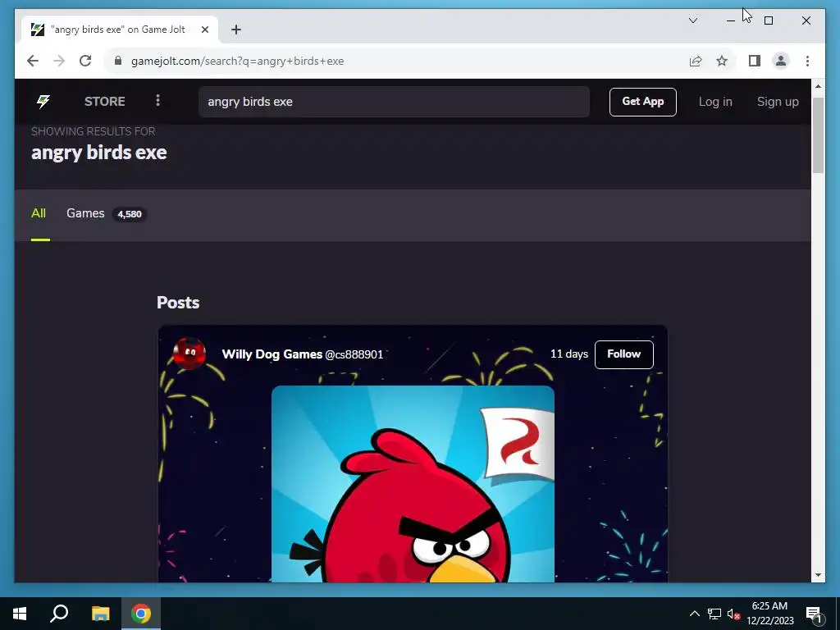Launch File Explorer from the taskbar
Viewport: 840px width, 630px height.
pos(100,614)
